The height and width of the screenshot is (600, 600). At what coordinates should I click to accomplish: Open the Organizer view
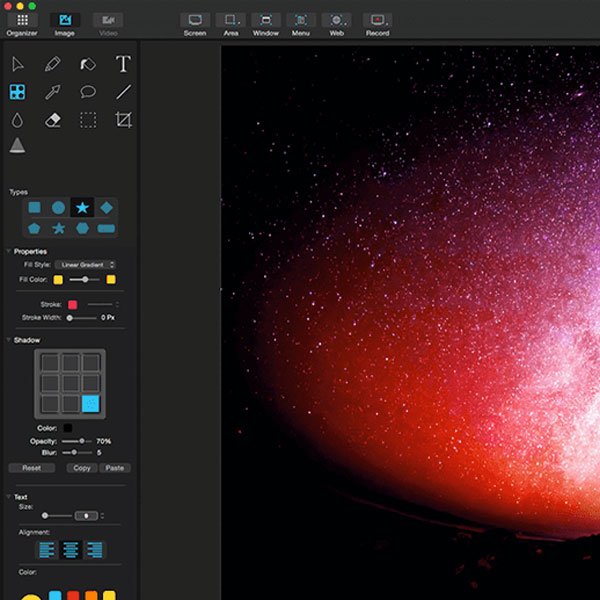pos(22,24)
